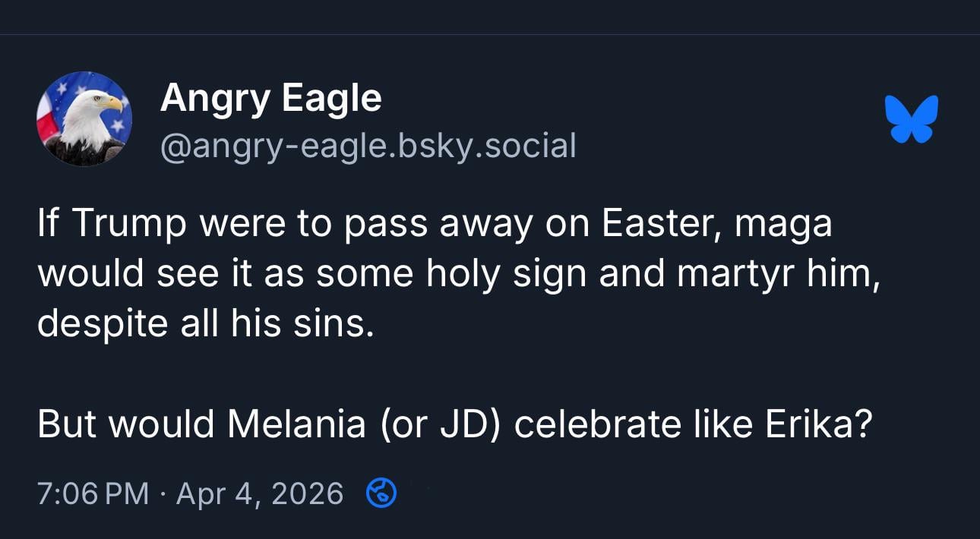Click the word celebrate in the post
Screen dimensions: 980x539
598,424
